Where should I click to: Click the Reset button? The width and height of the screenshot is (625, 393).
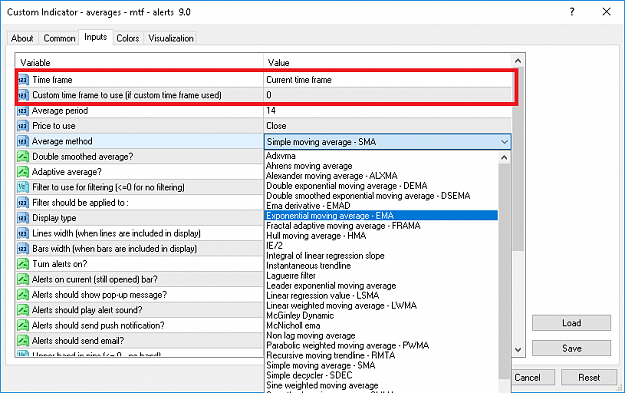[589, 377]
